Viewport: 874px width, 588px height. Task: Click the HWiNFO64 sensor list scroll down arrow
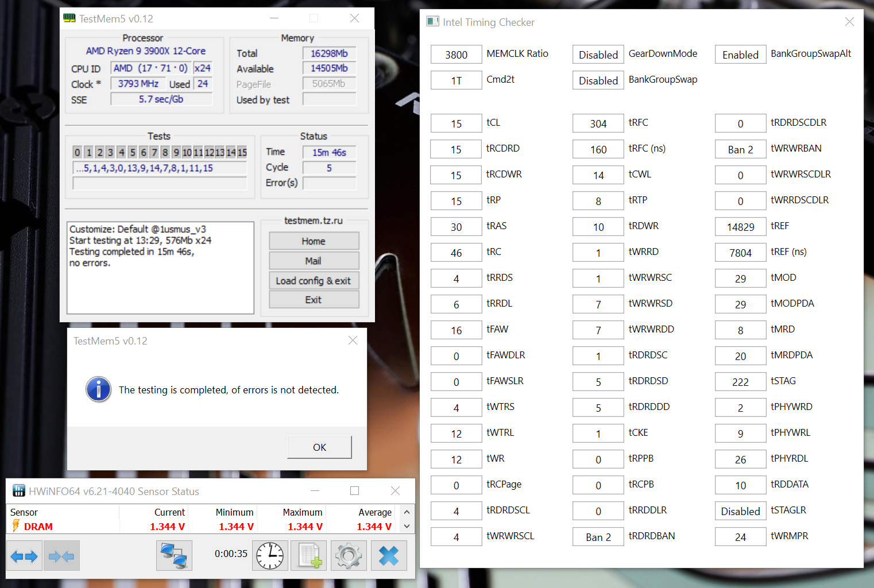tap(407, 526)
